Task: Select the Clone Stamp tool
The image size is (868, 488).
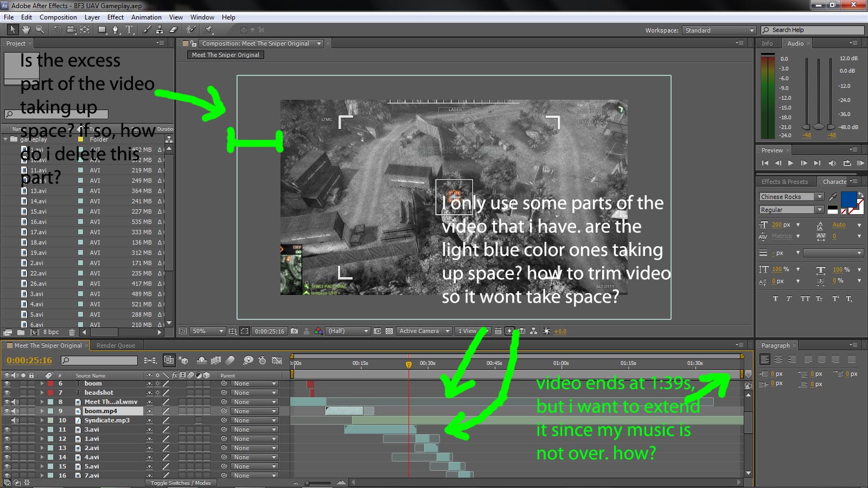Action: (x=160, y=29)
